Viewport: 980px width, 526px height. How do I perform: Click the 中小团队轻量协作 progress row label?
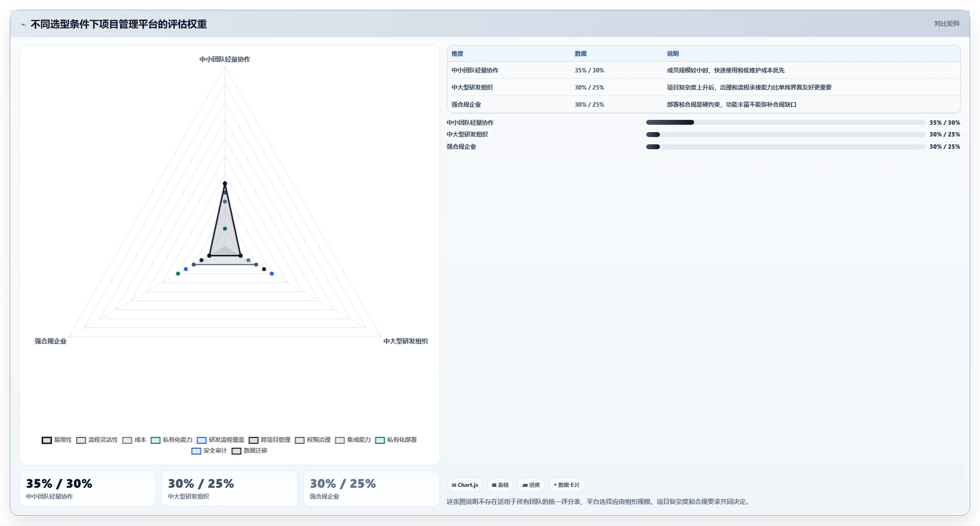470,123
